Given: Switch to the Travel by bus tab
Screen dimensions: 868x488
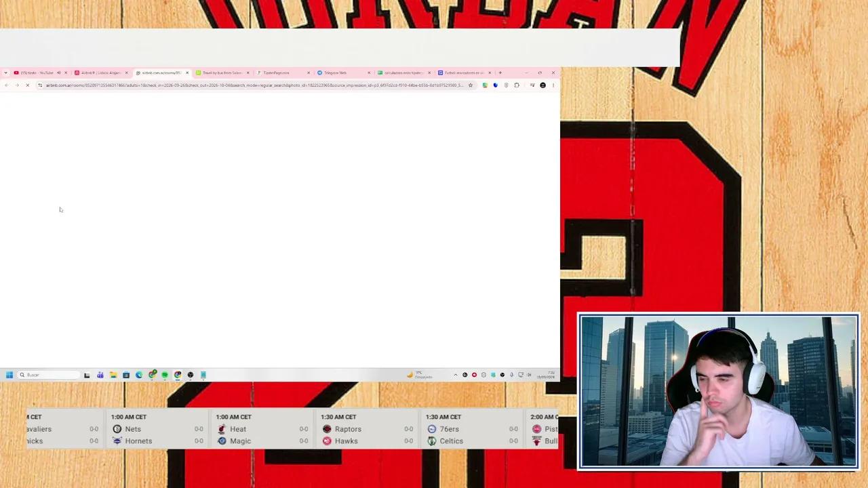Looking at the screenshot, I should click(x=222, y=73).
